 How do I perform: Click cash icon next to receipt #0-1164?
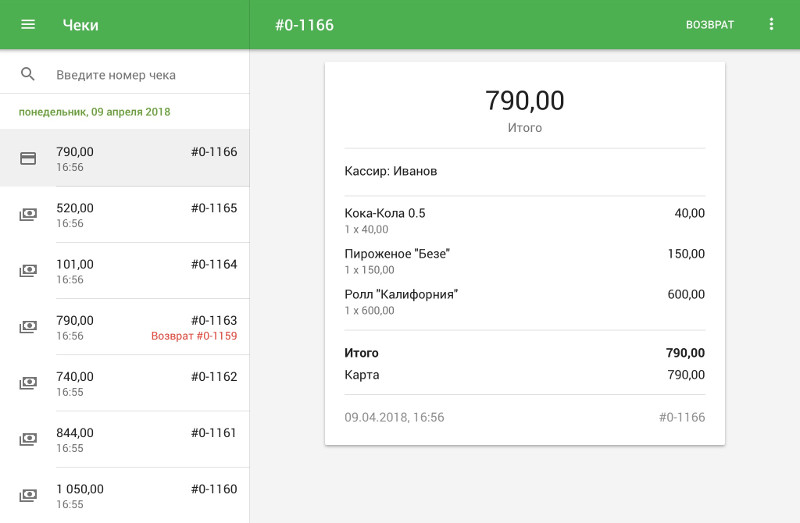click(x=28, y=270)
